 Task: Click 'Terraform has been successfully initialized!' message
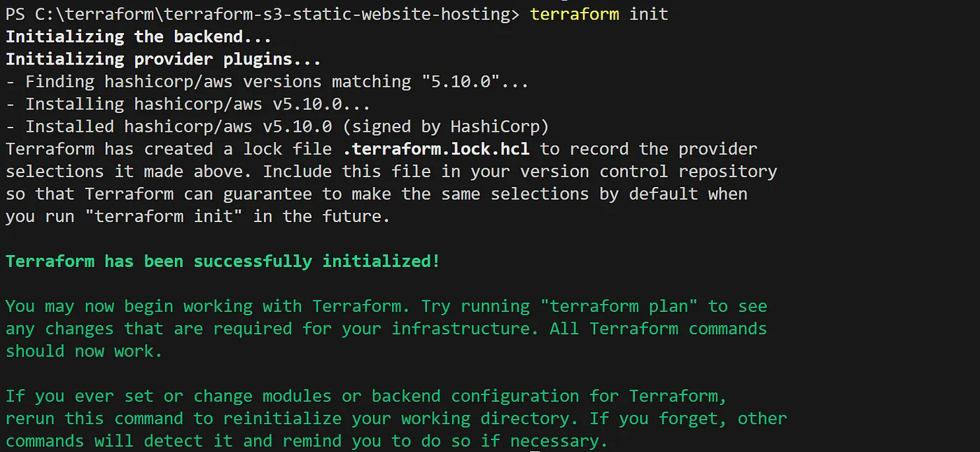pyautogui.click(x=223, y=261)
